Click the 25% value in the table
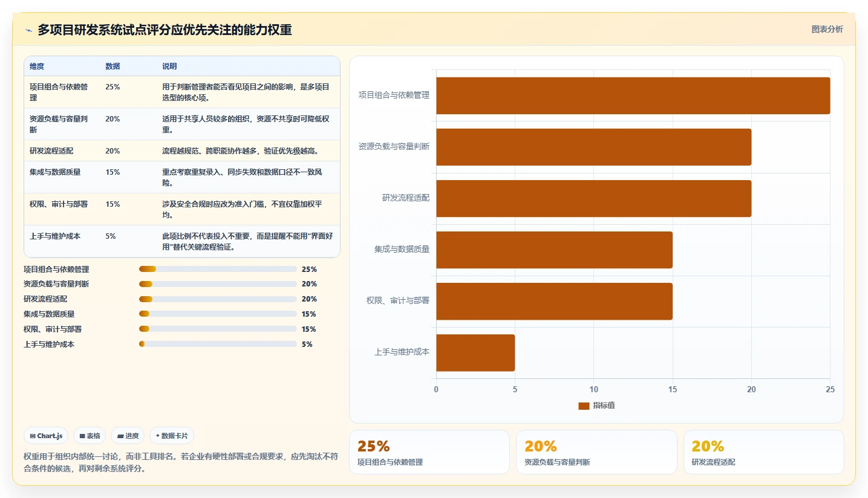 [x=113, y=87]
